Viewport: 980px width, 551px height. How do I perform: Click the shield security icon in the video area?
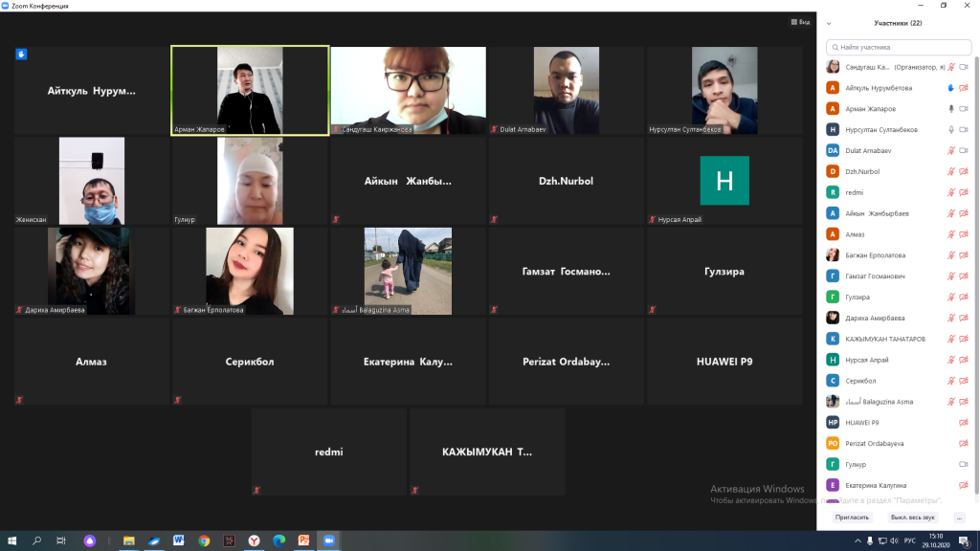[x=21, y=55]
